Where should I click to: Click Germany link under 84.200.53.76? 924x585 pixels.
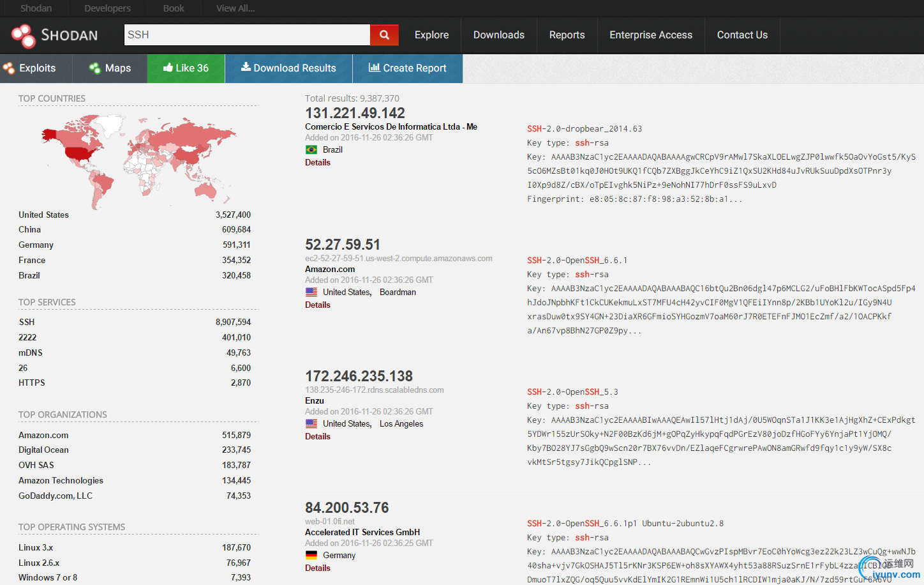click(x=339, y=555)
